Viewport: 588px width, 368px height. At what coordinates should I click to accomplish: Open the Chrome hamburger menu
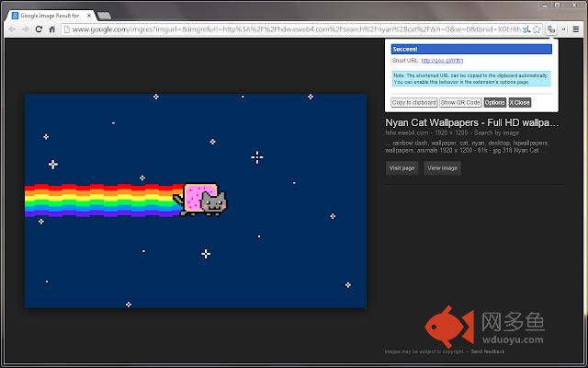click(578, 29)
